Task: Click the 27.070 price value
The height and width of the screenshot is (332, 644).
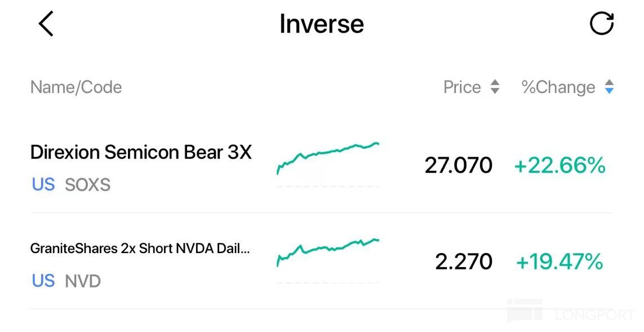Action: click(458, 166)
